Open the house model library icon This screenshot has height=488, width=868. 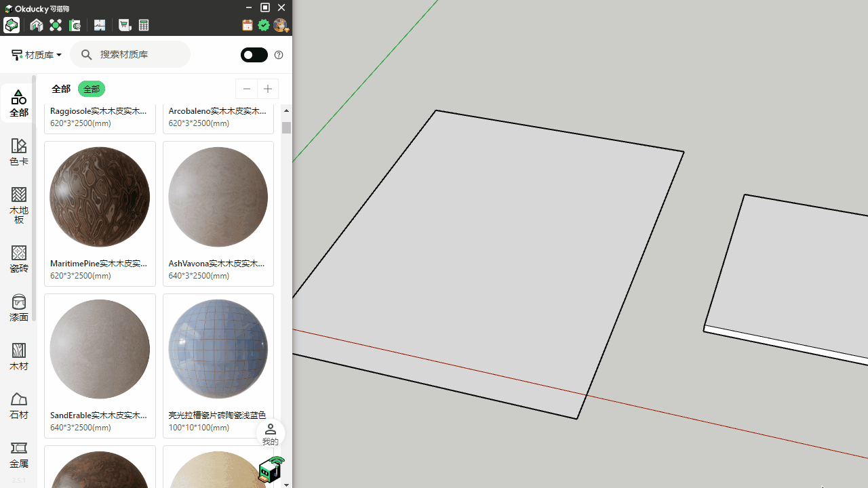tap(37, 25)
